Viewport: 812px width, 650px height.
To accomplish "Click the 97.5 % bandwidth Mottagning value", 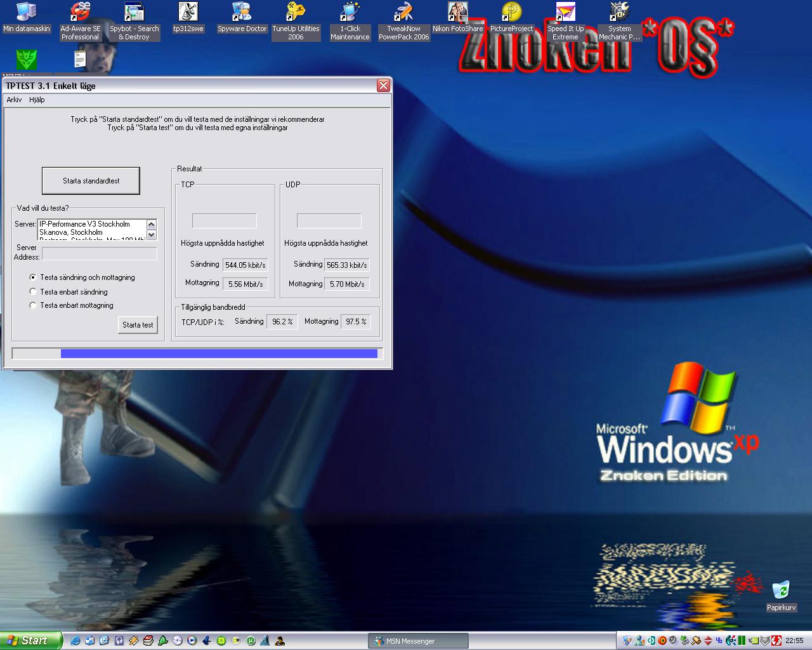I will point(356,322).
